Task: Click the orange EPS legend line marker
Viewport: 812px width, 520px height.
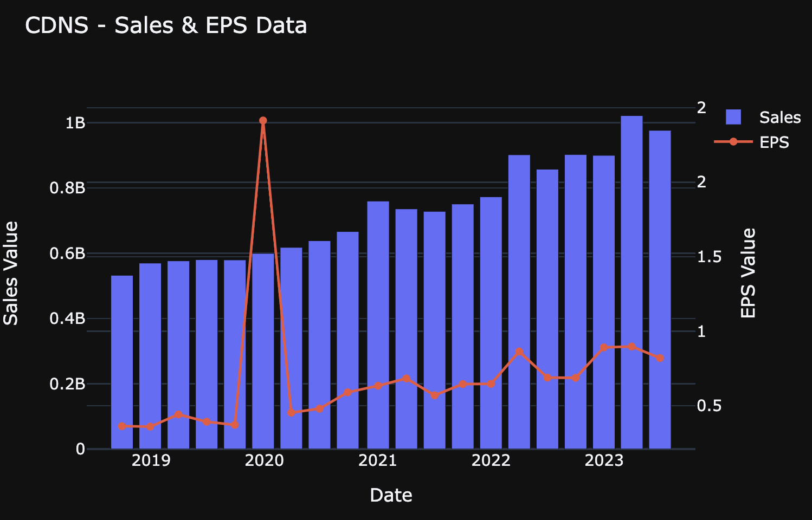Action: click(733, 142)
